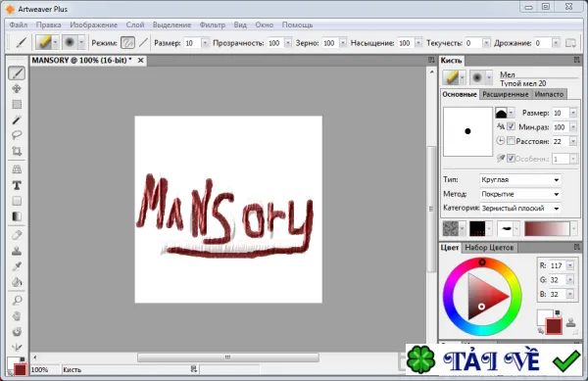Select the Text tool
The width and height of the screenshot is (588, 381).
click(17, 185)
